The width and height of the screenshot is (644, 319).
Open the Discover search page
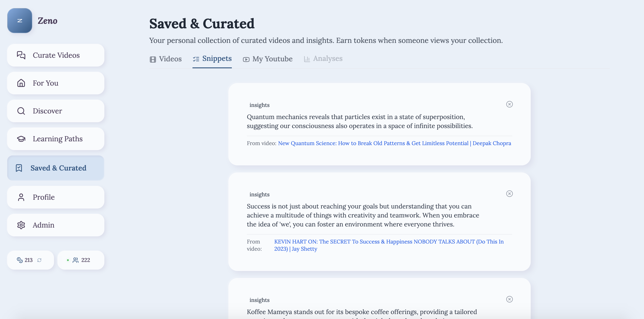(x=56, y=111)
